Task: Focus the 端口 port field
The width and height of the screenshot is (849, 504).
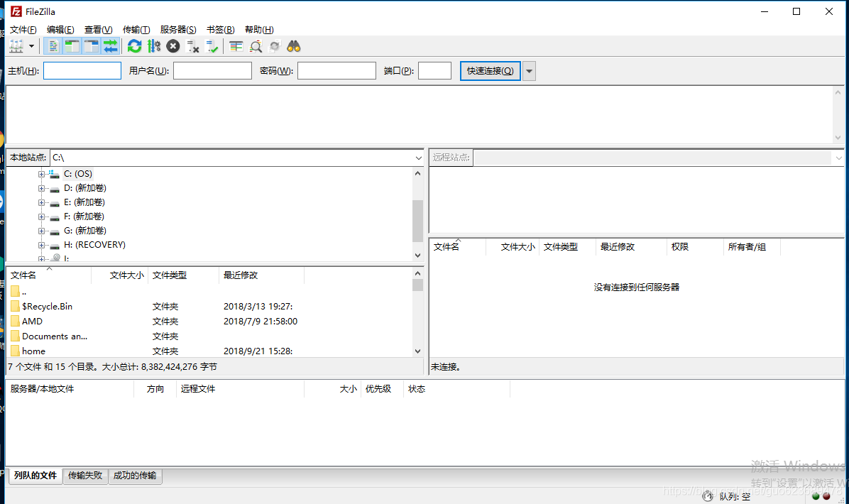Action: [x=434, y=71]
